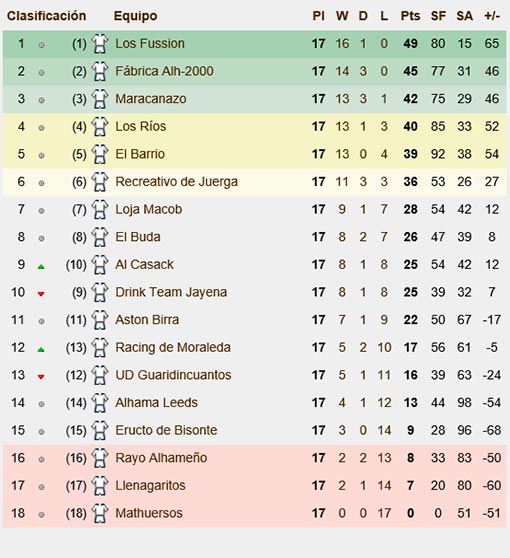
Task: Sort by the Equipo column header
Action: [135, 16]
